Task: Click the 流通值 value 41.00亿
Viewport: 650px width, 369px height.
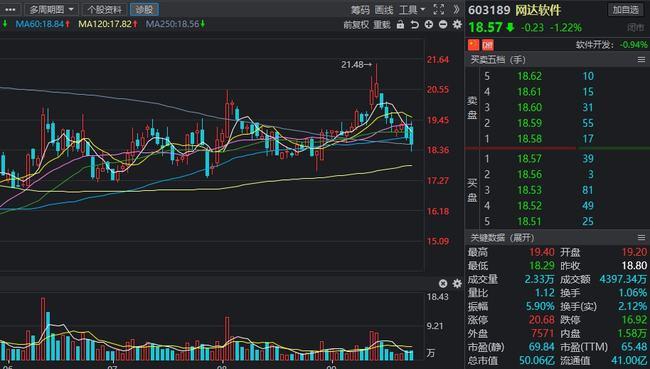Action: point(629,361)
